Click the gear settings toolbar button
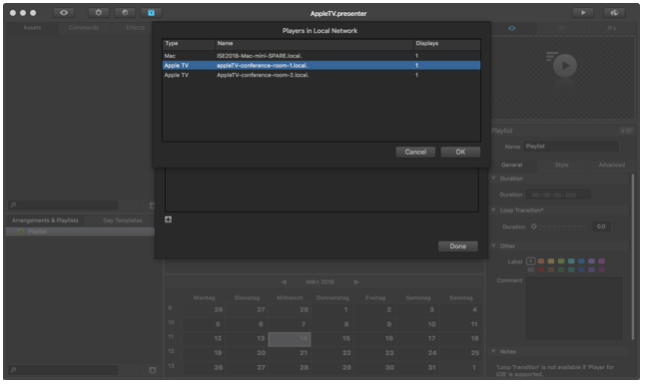This screenshot has height=385, width=645. 98,13
